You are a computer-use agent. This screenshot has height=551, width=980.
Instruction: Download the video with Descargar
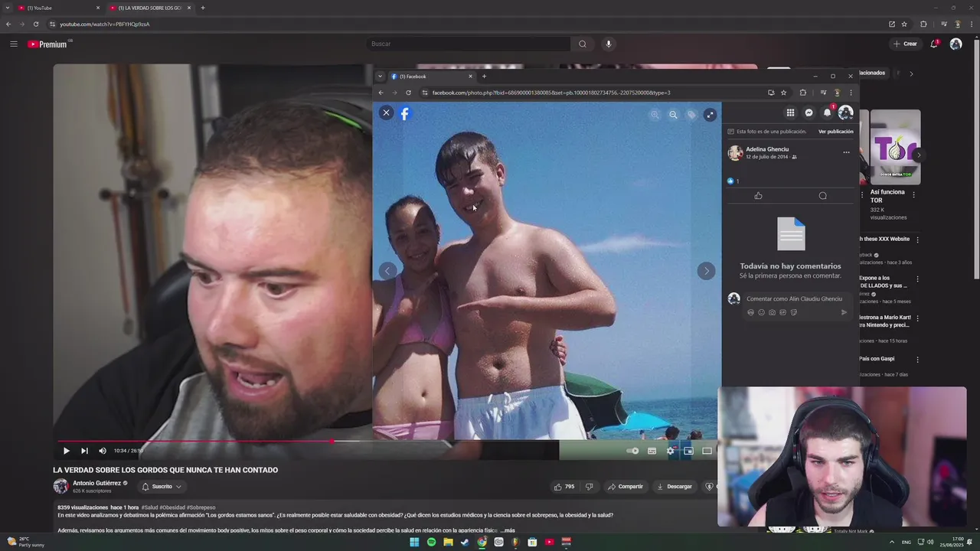coord(675,486)
